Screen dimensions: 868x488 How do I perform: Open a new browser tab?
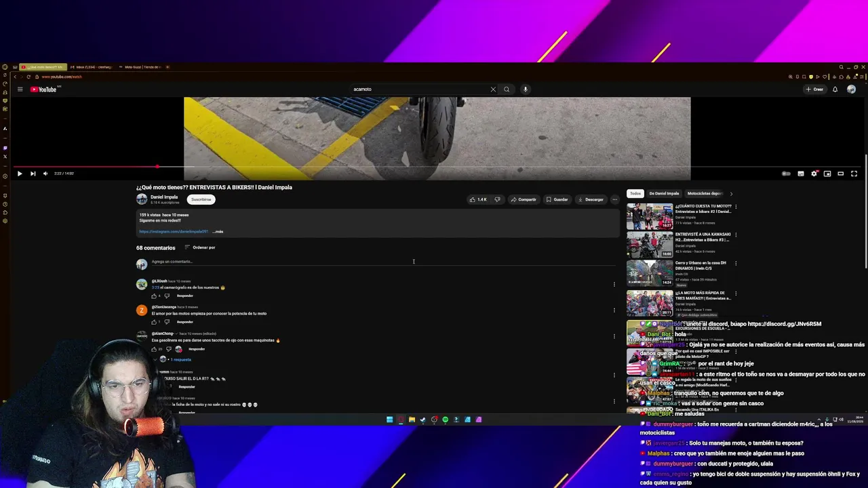click(167, 67)
